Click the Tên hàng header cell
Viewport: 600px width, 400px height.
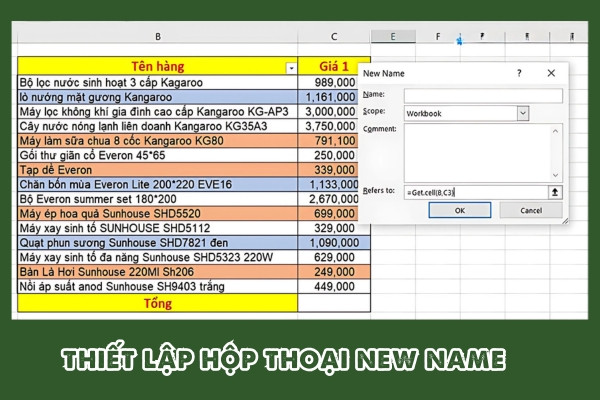[158, 66]
